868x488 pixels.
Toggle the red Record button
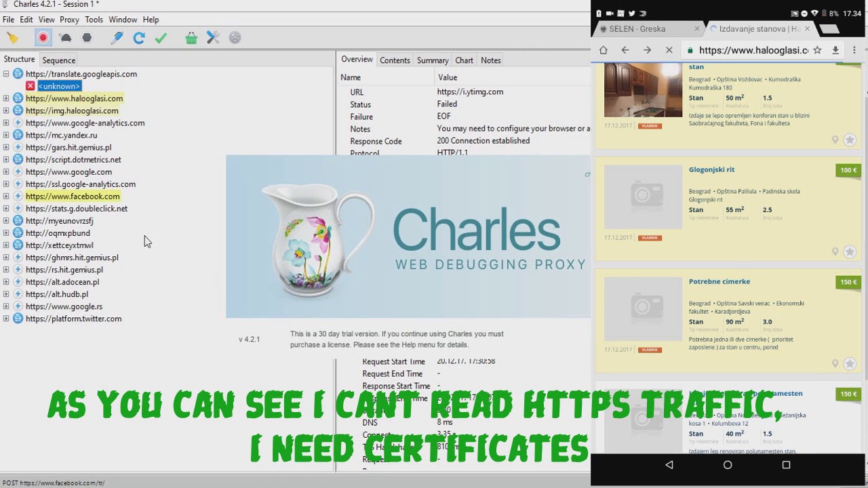coord(43,38)
